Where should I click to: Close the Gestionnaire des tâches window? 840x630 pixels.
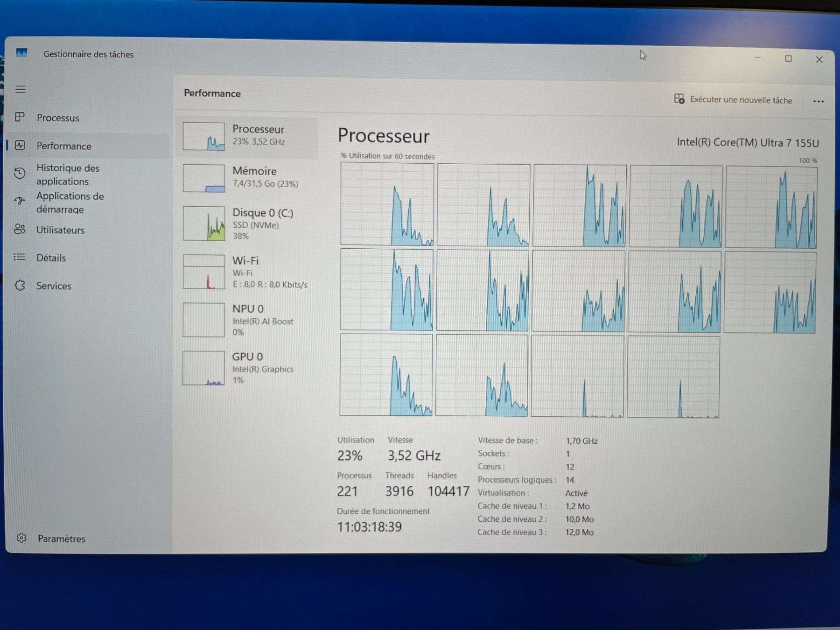(x=819, y=59)
